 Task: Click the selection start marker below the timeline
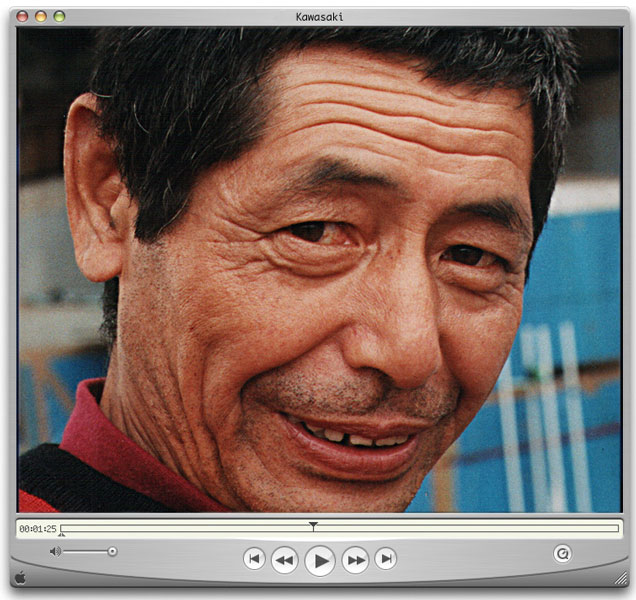[61, 535]
